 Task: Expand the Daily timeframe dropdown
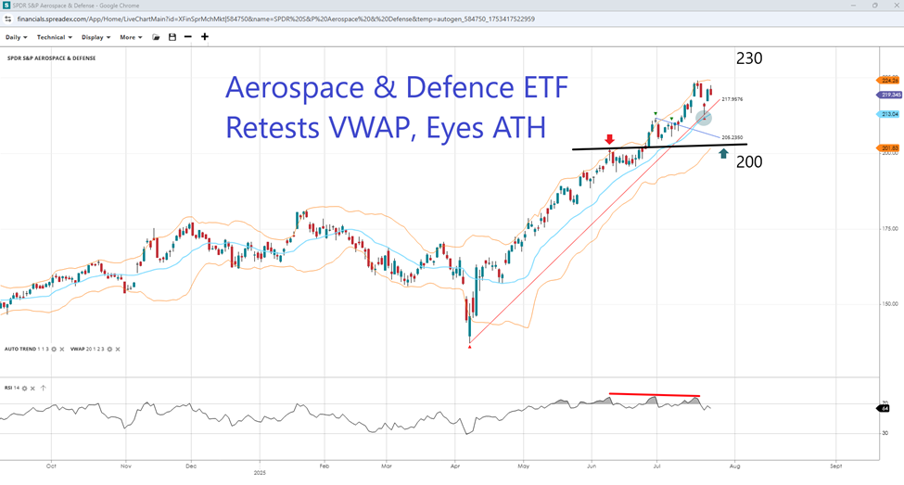click(16, 37)
